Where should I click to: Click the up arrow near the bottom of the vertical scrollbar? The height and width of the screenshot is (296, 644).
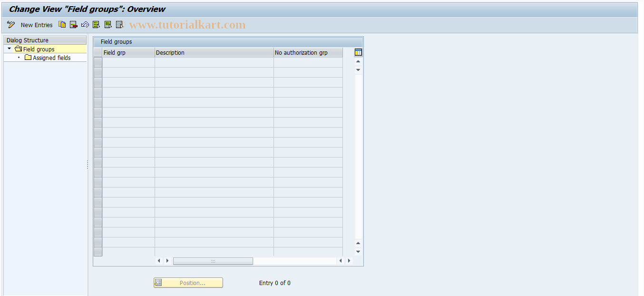pyautogui.click(x=358, y=243)
